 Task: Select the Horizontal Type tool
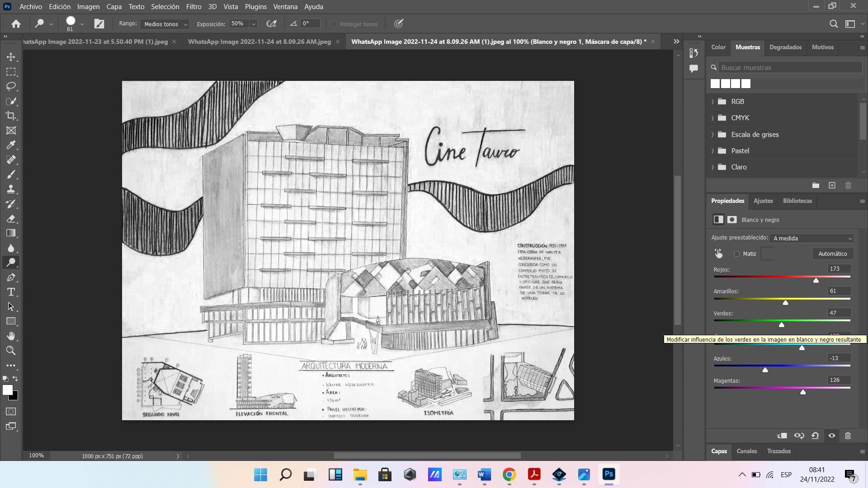tap(11, 292)
